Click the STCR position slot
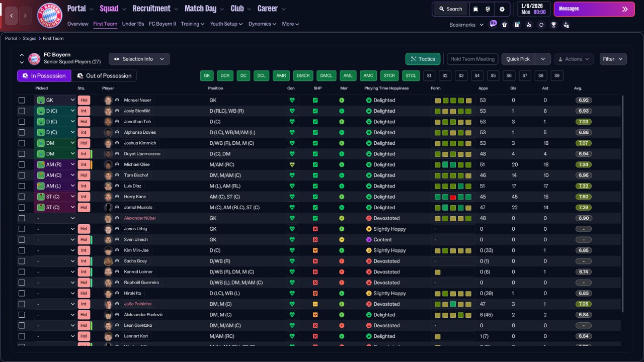The height and width of the screenshot is (362, 644). tap(389, 76)
